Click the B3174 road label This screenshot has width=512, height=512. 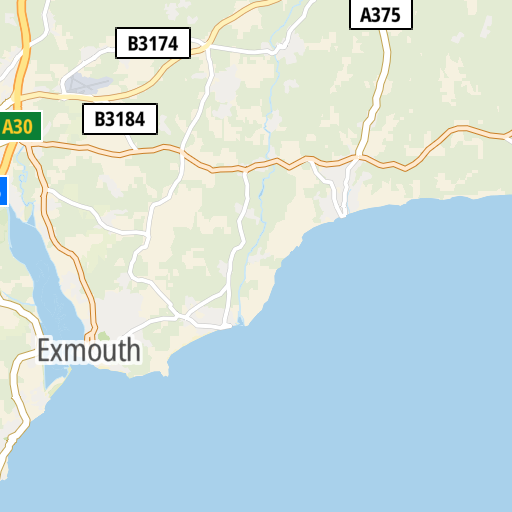click(153, 43)
